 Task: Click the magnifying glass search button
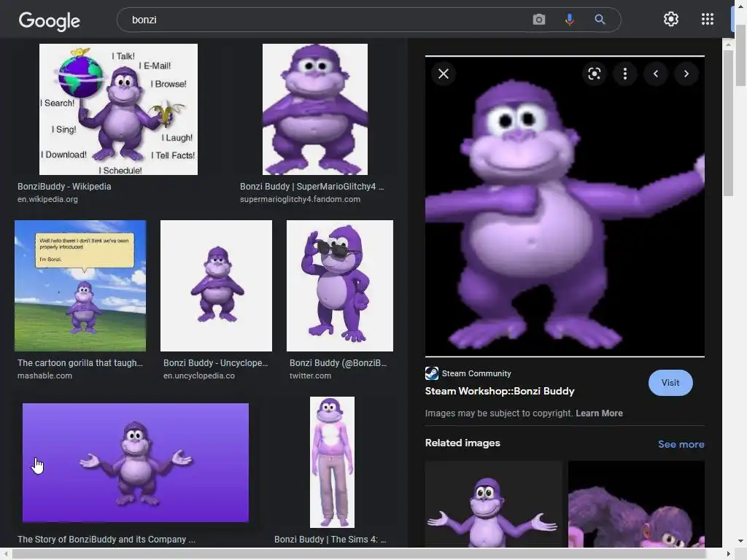click(x=600, y=20)
